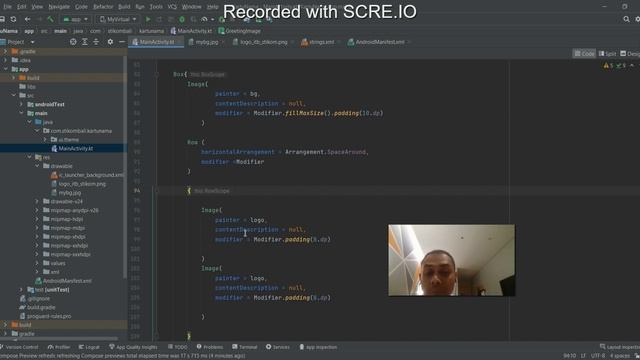Run the app with green play icon
The width and height of the screenshot is (640, 360).
pyautogui.click(x=148, y=19)
